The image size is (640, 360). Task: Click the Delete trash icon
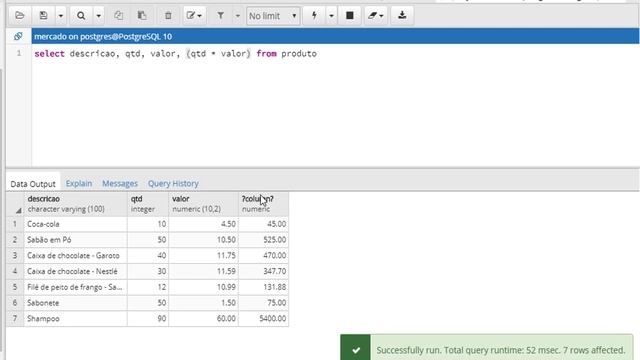click(x=168, y=16)
